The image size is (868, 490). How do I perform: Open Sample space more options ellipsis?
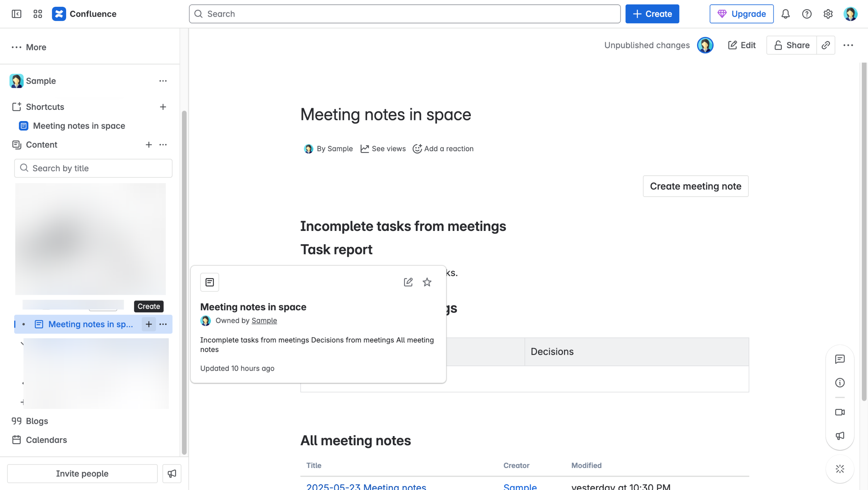pos(163,81)
